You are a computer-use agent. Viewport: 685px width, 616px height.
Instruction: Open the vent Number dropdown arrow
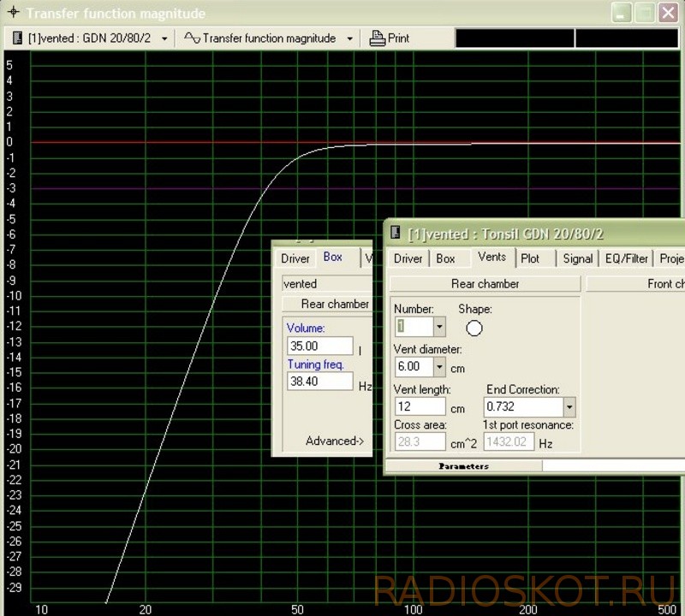(439, 327)
